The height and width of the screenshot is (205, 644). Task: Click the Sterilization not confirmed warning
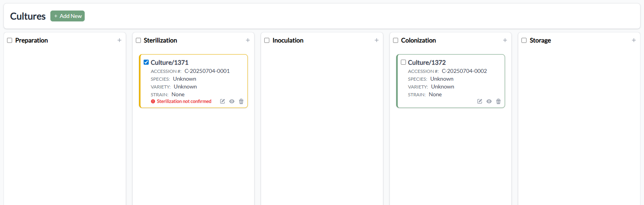(184, 101)
